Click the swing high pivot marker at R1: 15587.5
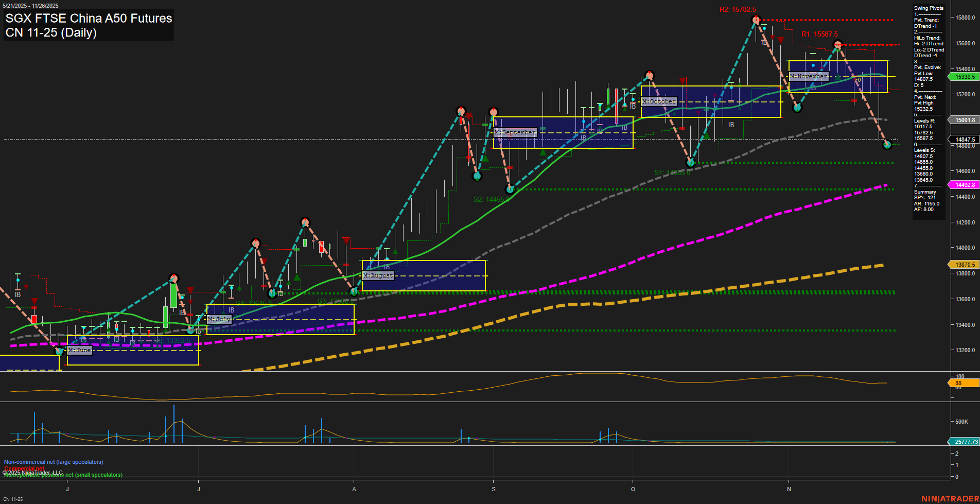 pyautogui.click(x=837, y=45)
